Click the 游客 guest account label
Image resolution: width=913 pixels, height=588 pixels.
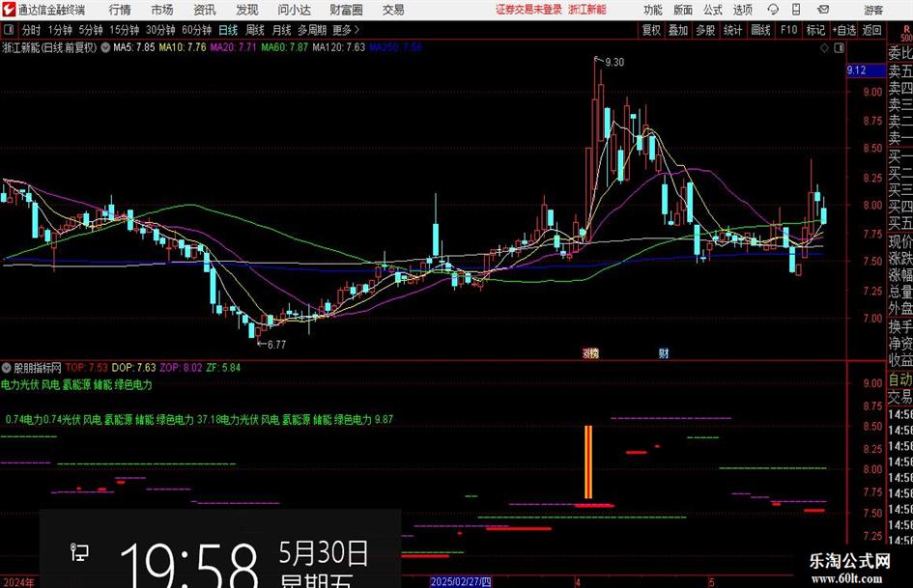pos(873,10)
